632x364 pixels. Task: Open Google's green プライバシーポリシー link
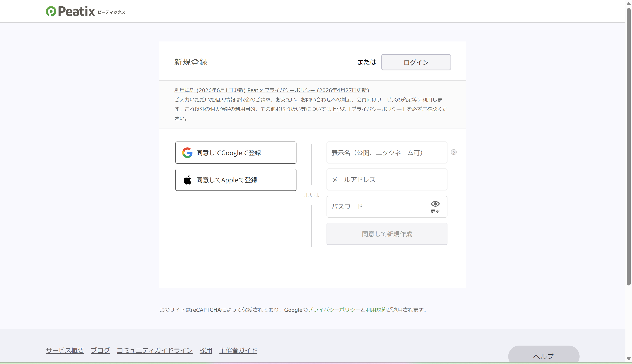pyautogui.click(x=334, y=310)
